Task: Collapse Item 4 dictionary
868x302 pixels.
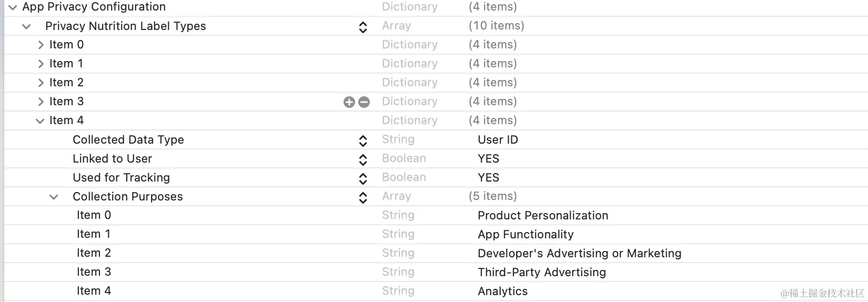Action: coord(40,121)
